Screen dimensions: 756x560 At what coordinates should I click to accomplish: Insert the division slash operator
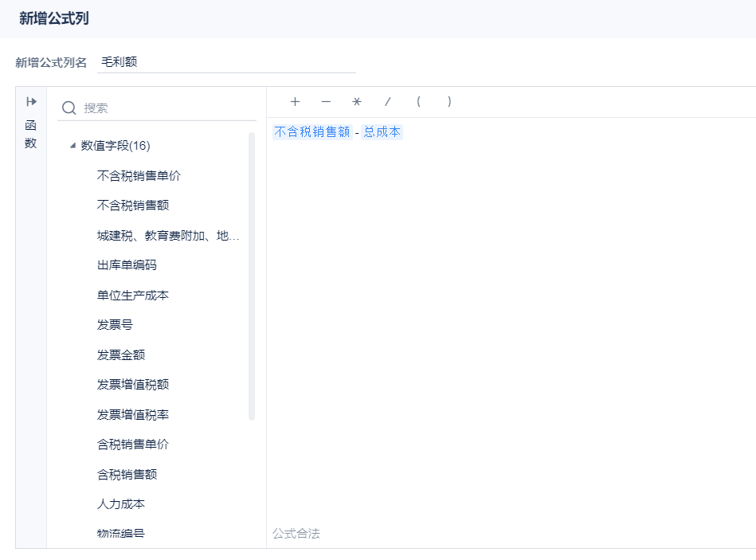click(x=388, y=102)
